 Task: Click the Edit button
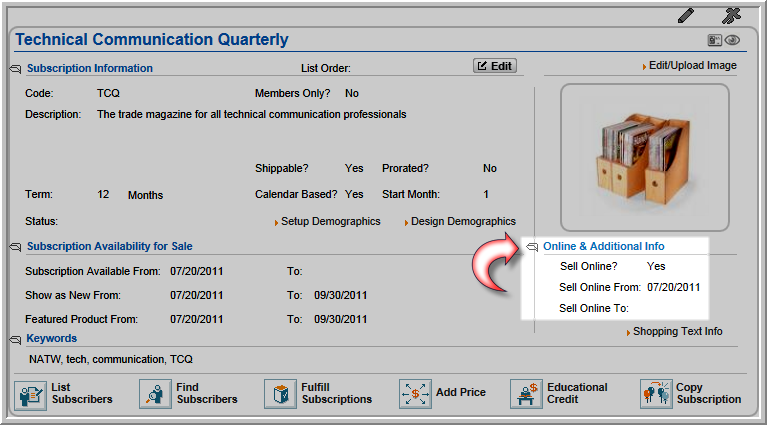pos(495,66)
